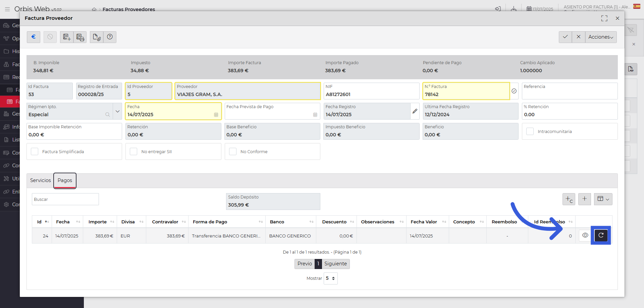Click the add document line icon
Viewport: 644px width, 308px height.
point(67,37)
